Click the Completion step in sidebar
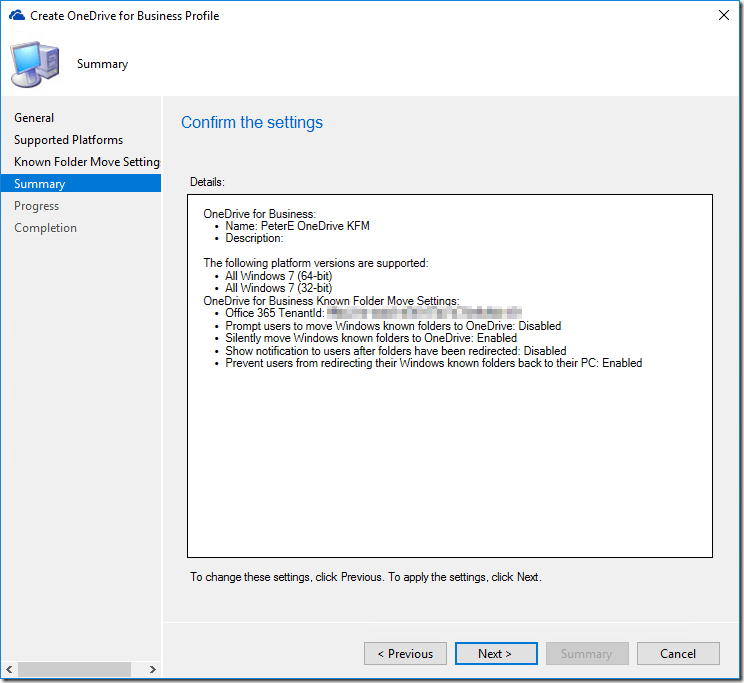744x683 pixels. (x=45, y=228)
